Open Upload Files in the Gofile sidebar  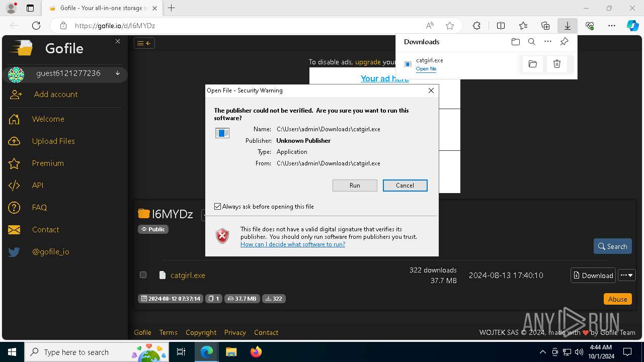tap(53, 141)
